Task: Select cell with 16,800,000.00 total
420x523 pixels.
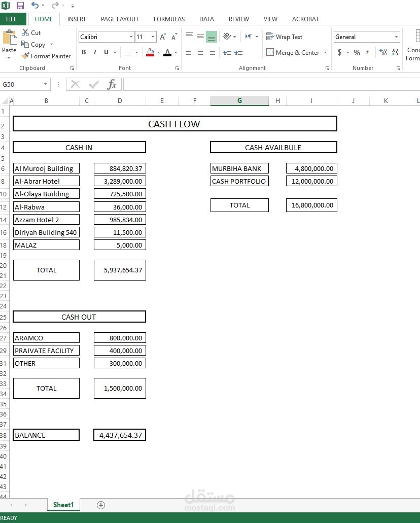Action: 311,205
